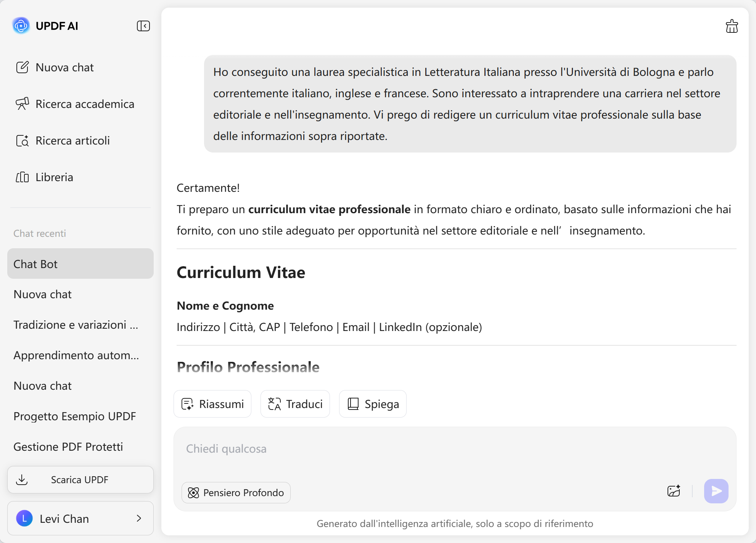This screenshot has height=543, width=756.
Task: Click the UPDF AI logo
Action: tap(21, 26)
